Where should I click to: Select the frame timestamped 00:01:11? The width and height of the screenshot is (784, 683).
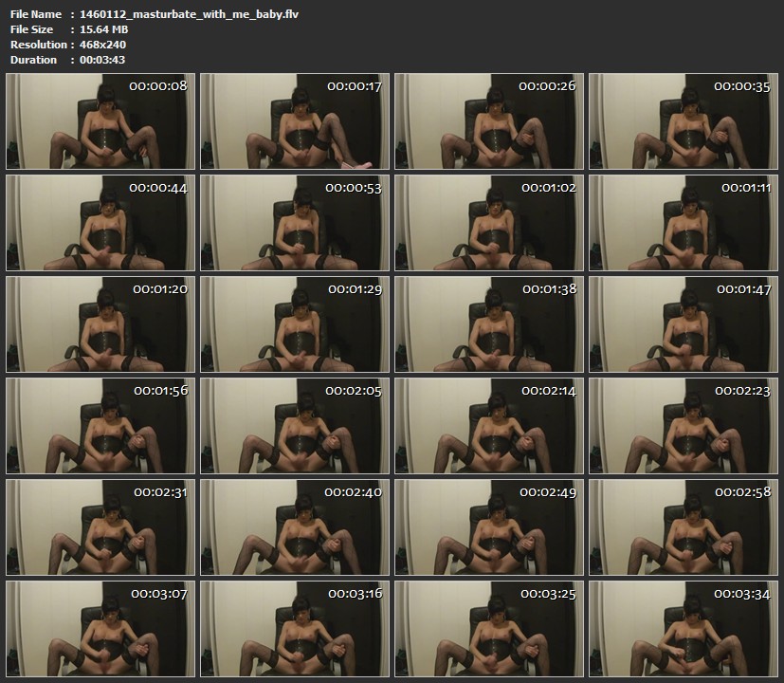pyautogui.click(x=684, y=223)
